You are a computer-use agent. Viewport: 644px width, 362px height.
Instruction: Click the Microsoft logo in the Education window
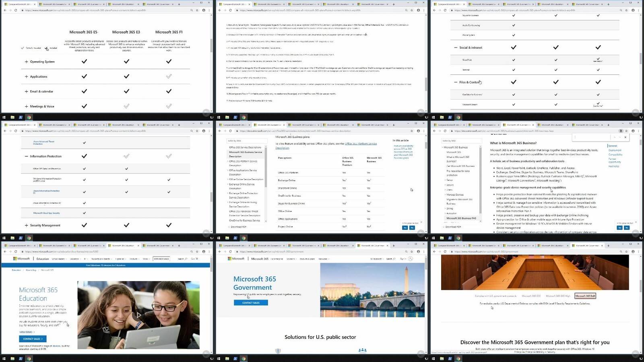pos(22,259)
